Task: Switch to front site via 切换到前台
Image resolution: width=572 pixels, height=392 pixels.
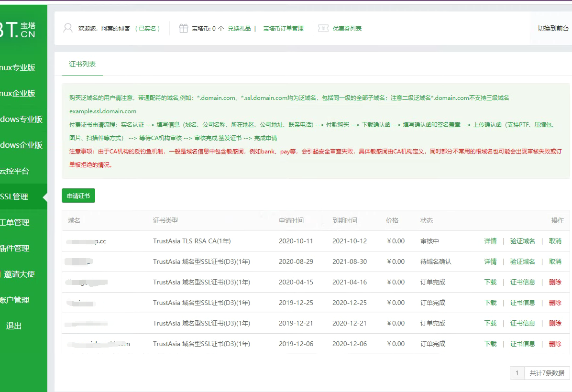Action: 553,28
